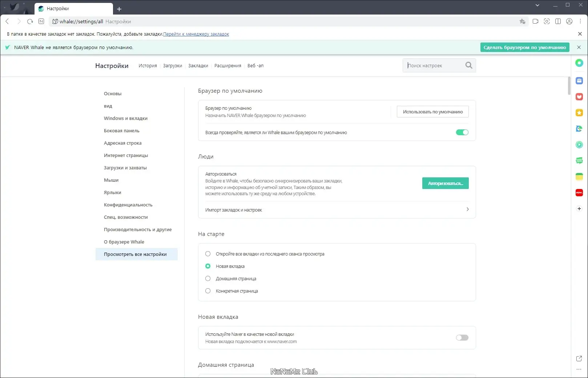Switch to the Расширения settings tab
Image resolution: width=588 pixels, height=378 pixels.
tap(228, 66)
